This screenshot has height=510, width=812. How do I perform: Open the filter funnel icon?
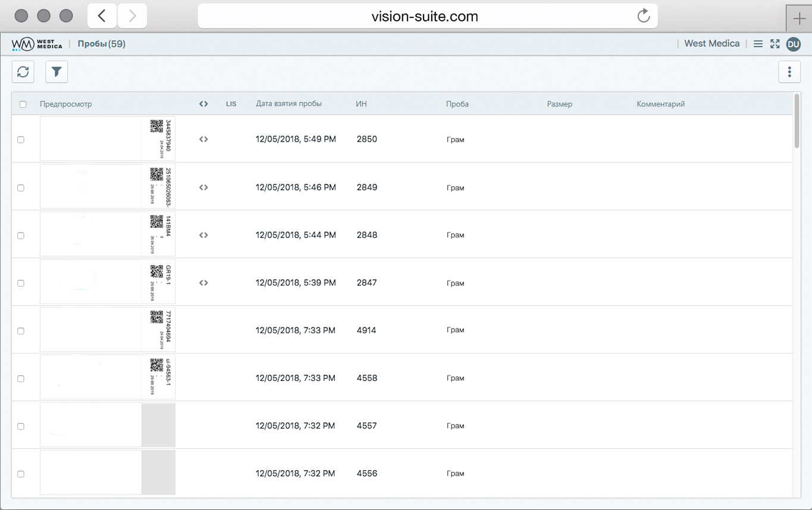tap(57, 72)
